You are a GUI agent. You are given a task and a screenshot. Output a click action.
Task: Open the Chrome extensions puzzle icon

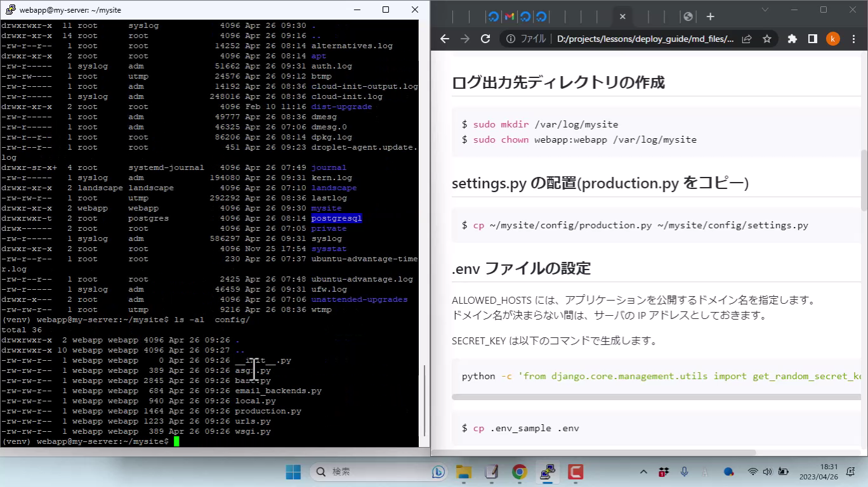pos(792,39)
